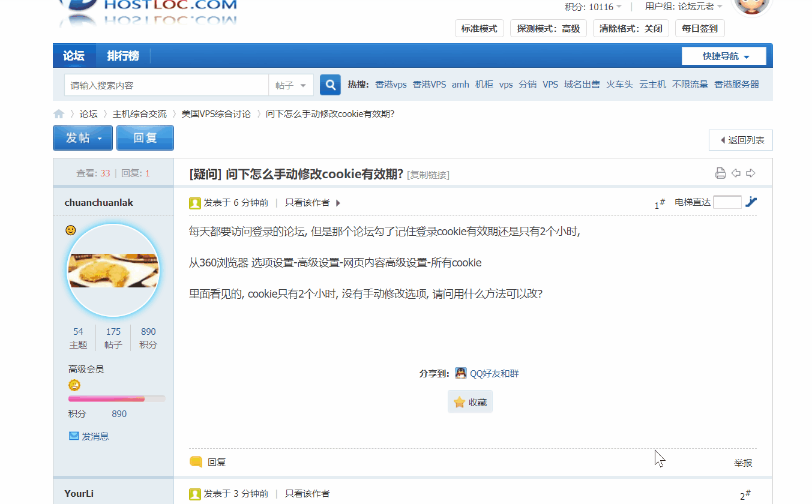Click username chuanchuanlak
The image size is (812, 504).
[x=98, y=202]
